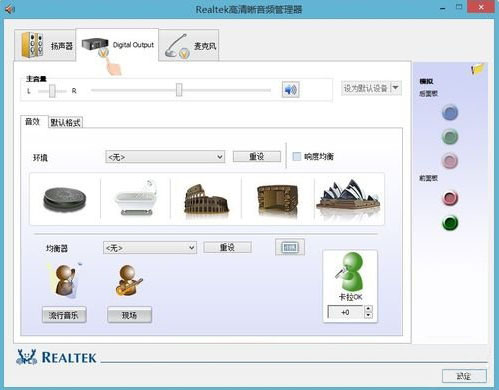The width and height of the screenshot is (499, 390).
Task: Click the karaoke key value field
Action: tap(345, 312)
